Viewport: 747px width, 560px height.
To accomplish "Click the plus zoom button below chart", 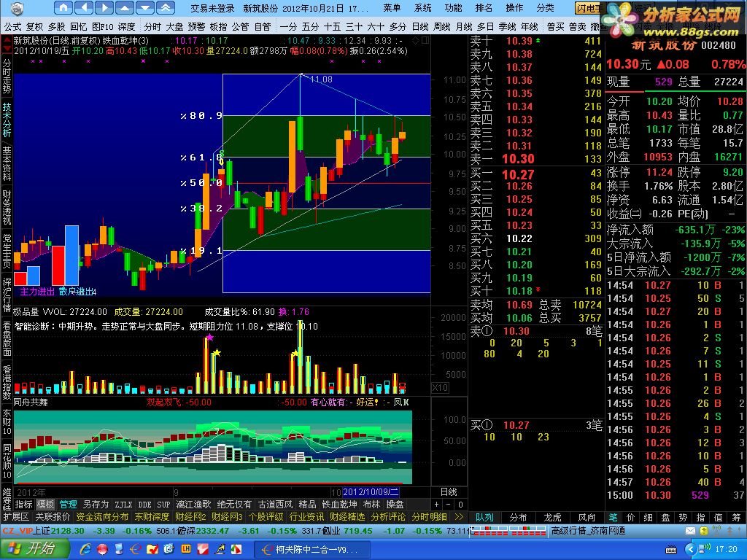I will (x=437, y=505).
